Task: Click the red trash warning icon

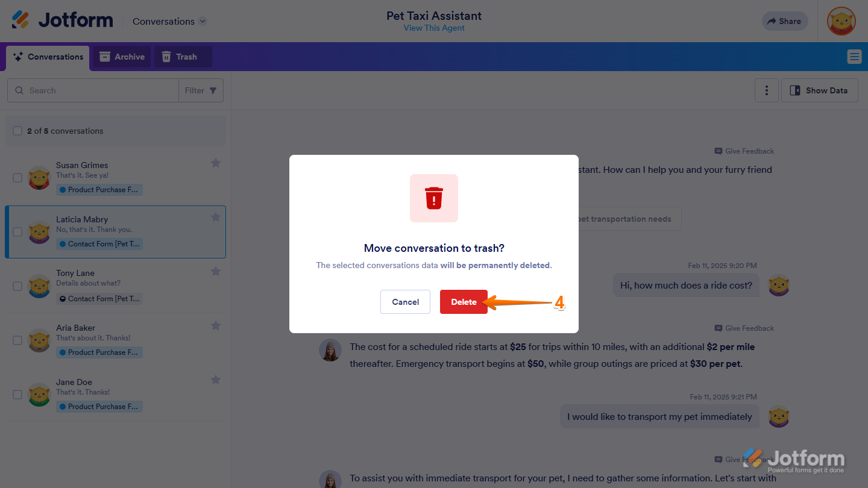Action: click(434, 198)
